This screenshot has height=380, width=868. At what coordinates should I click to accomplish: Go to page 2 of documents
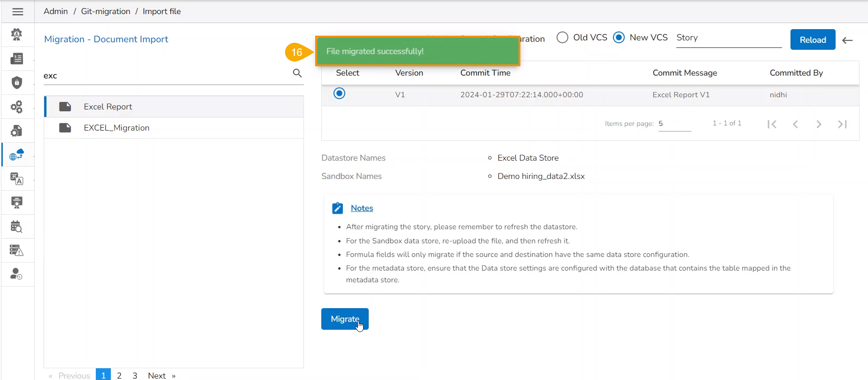[x=119, y=375]
